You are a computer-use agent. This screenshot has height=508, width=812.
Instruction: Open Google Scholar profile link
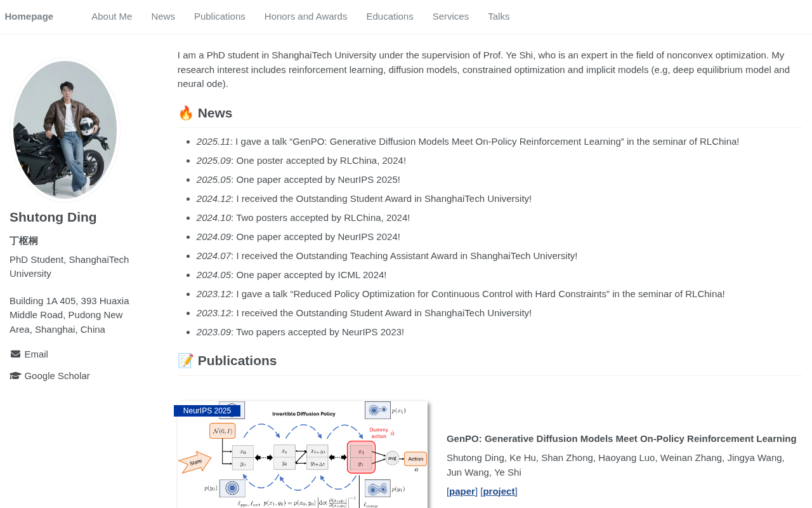tap(57, 376)
